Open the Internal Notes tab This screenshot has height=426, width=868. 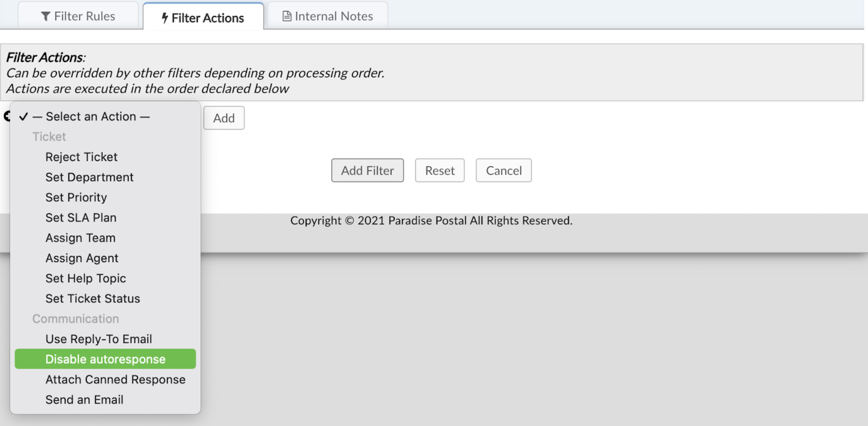tap(333, 16)
